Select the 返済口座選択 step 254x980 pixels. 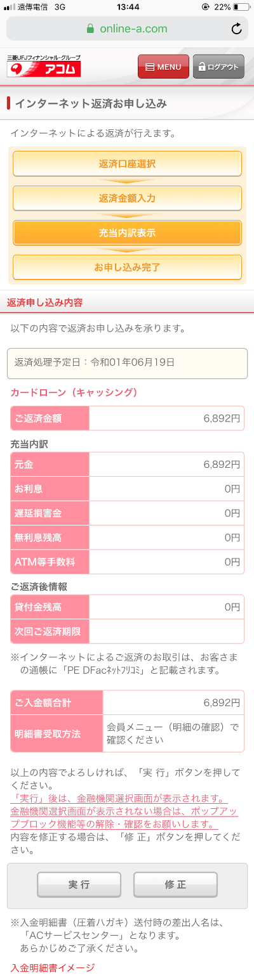[127, 164]
